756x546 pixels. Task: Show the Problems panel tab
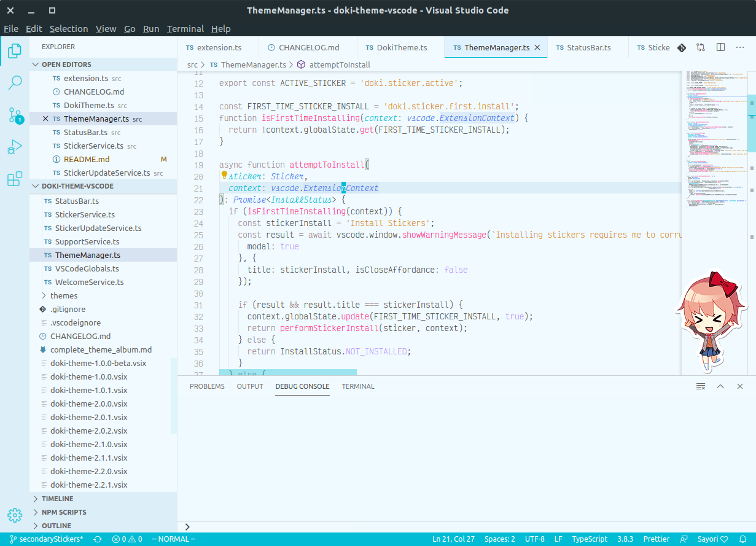207,386
